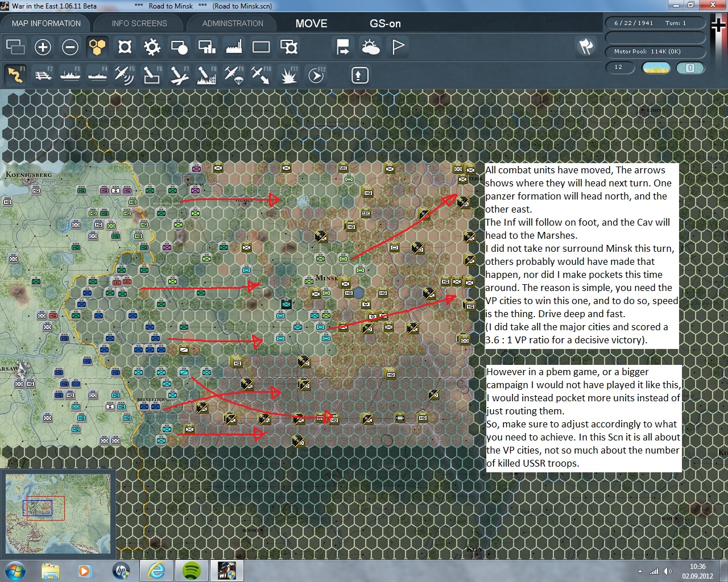This screenshot has height=582, width=728.
Task: Select the F7 bomb airfield mode icon
Action: tap(179, 75)
